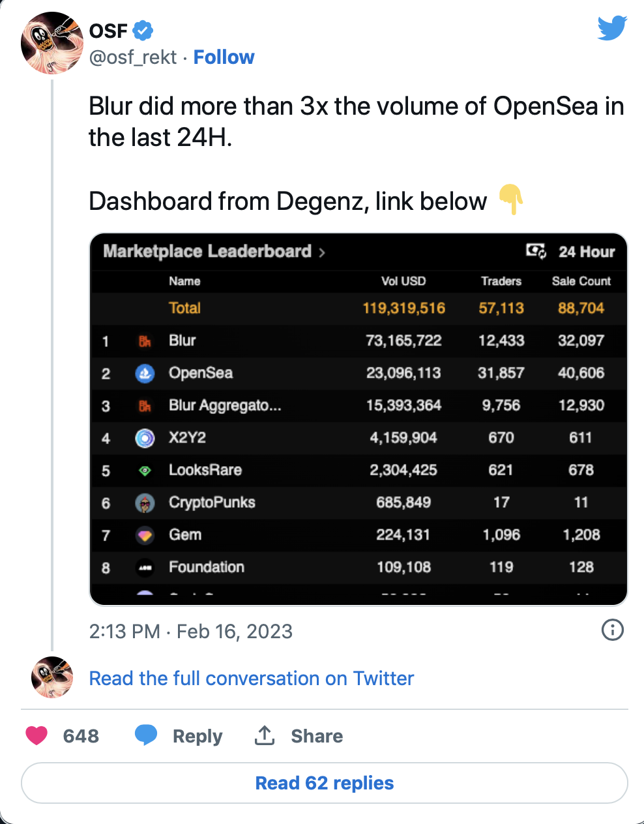The height and width of the screenshot is (824, 644).
Task: Open Read the full conversation on Twitter
Action: (251, 679)
